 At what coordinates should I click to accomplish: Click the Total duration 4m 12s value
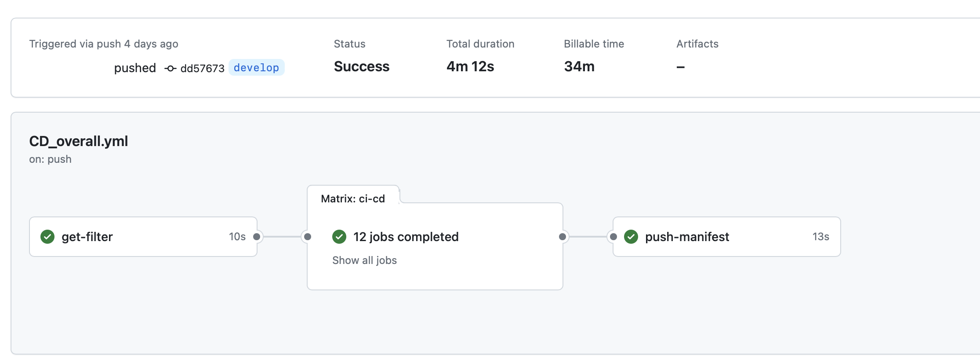470,66
